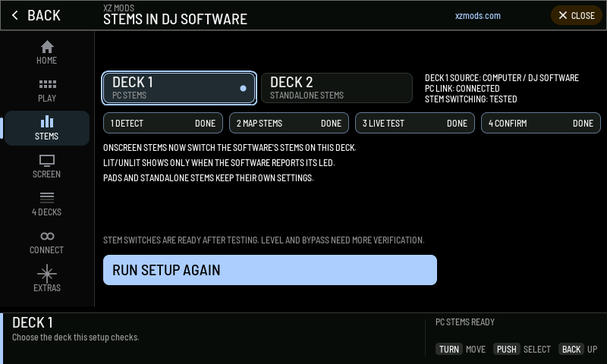Click the XZ MODS header label
607x364 pixels.
(x=119, y=8)
